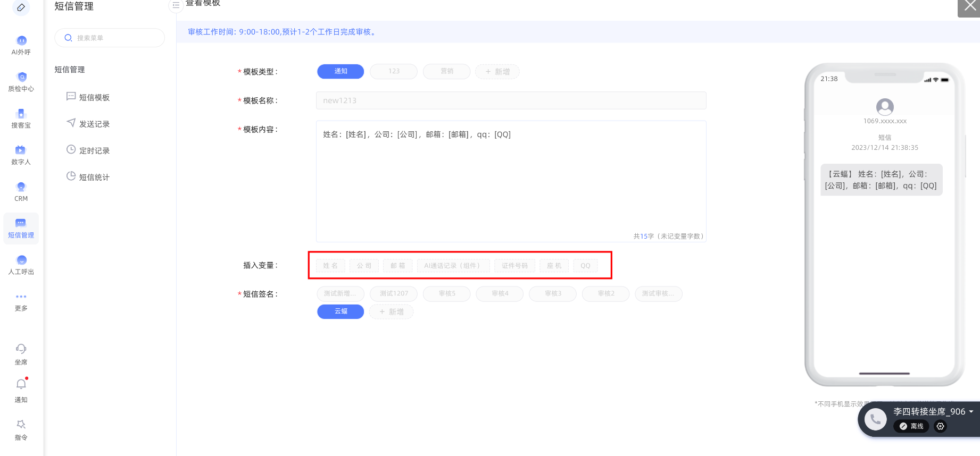The width and height of the screenshot is (980, 456).
Task: Insert the 姓名 variable
Action: (x=330, y=266)
